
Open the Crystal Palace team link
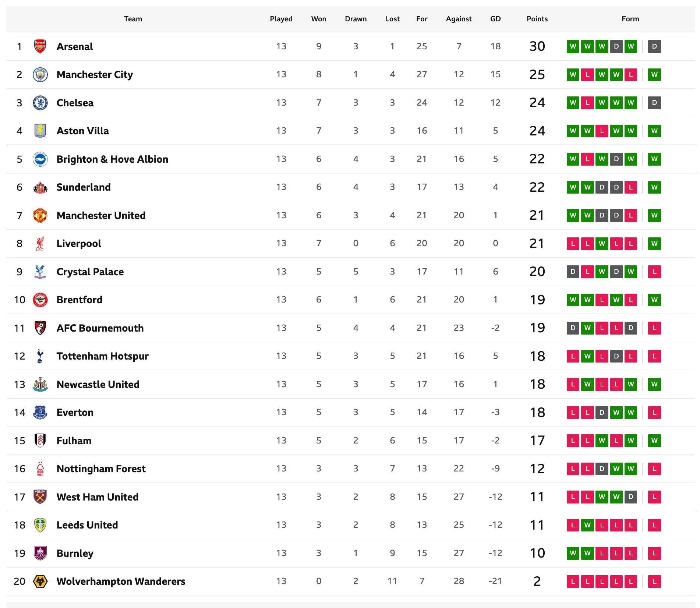[90, 272]
